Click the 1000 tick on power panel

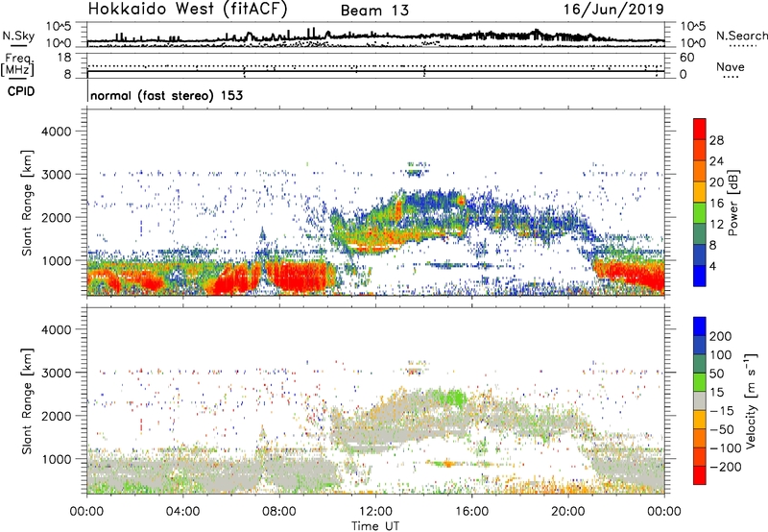pyautogui.click(x=57, y=260)
